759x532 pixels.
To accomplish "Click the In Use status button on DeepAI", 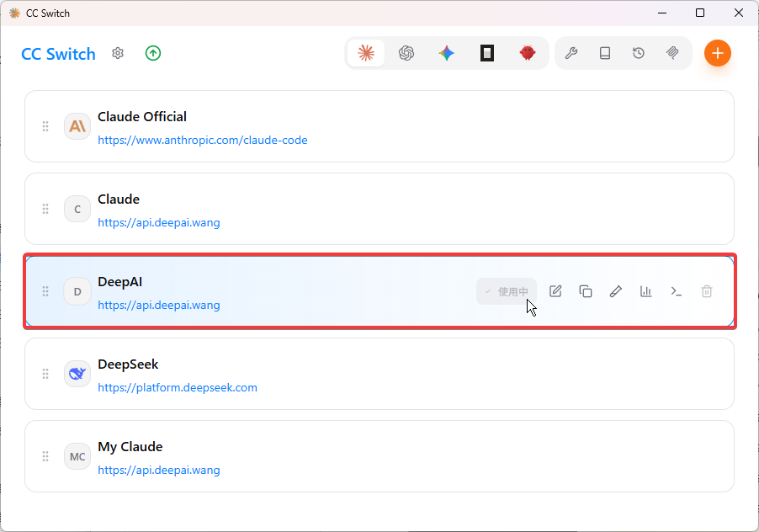I will (x=507, y=291).
